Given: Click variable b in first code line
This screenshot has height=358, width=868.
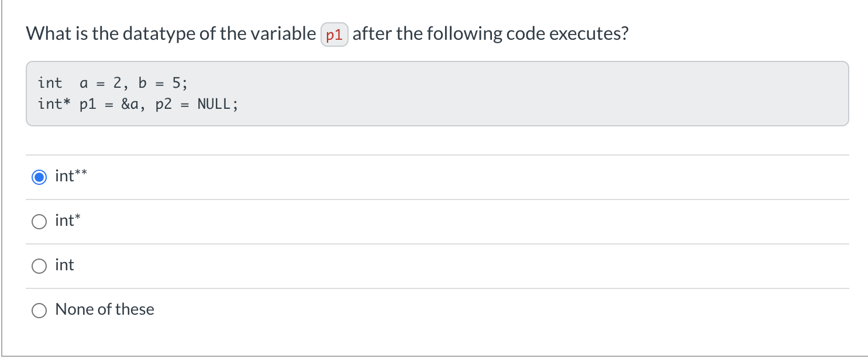Looking at the screenshot, I should (x=142, y=82).
